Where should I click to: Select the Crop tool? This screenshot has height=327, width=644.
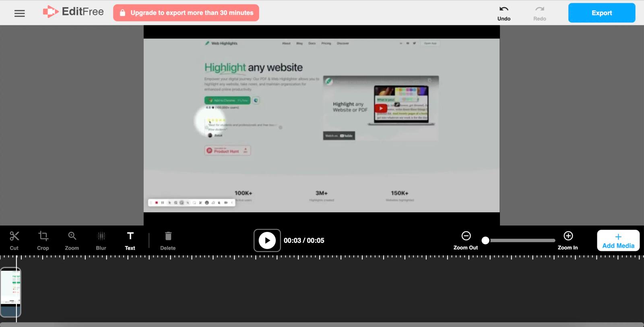43,241
